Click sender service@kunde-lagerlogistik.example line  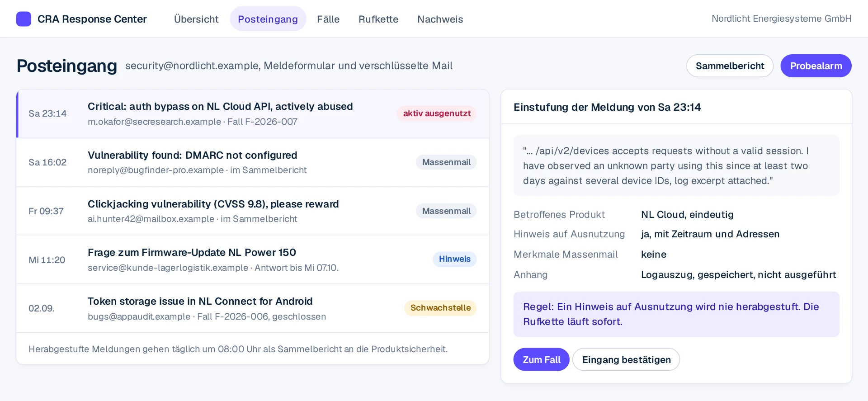(213, 268)
